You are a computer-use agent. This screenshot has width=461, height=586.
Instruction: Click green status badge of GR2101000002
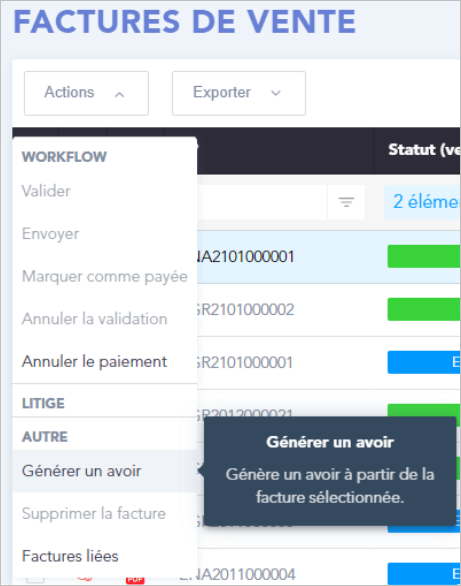point(424,309)
